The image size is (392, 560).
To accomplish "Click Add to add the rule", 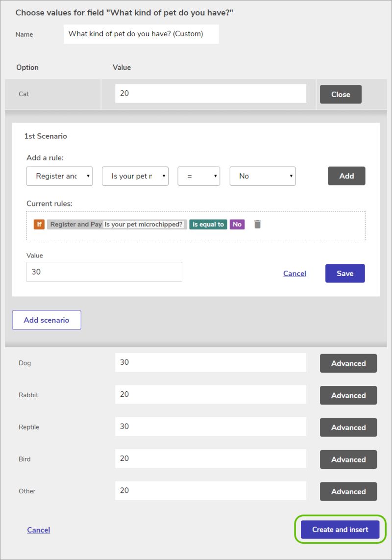I will pyautogui.click(x=346, y=176).
